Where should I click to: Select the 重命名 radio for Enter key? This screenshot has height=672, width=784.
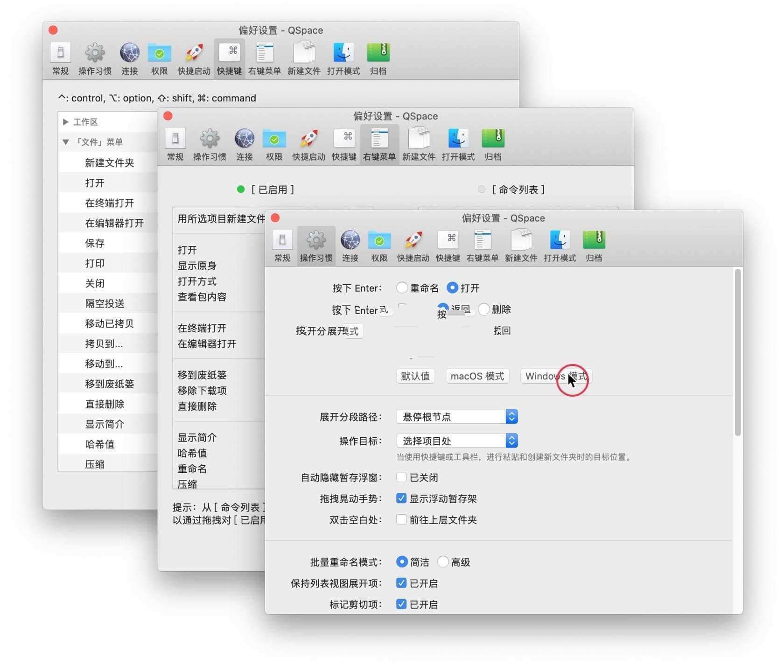402,288
